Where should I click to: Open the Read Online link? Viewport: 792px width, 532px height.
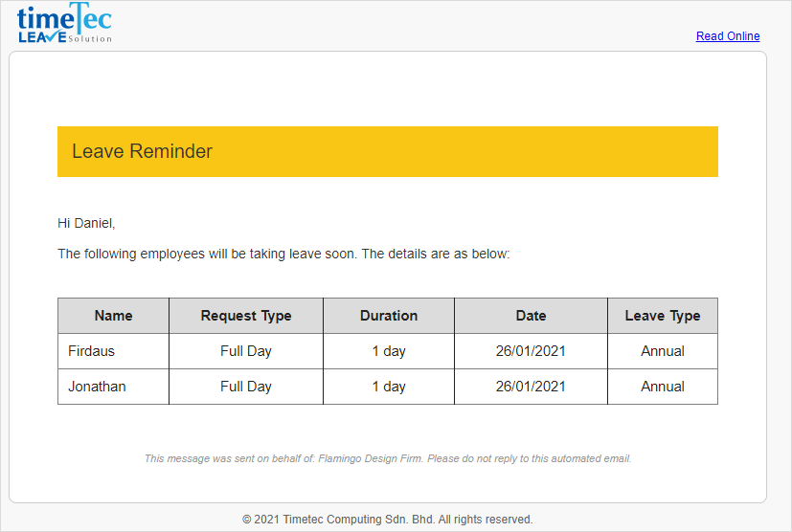[727, 36]
